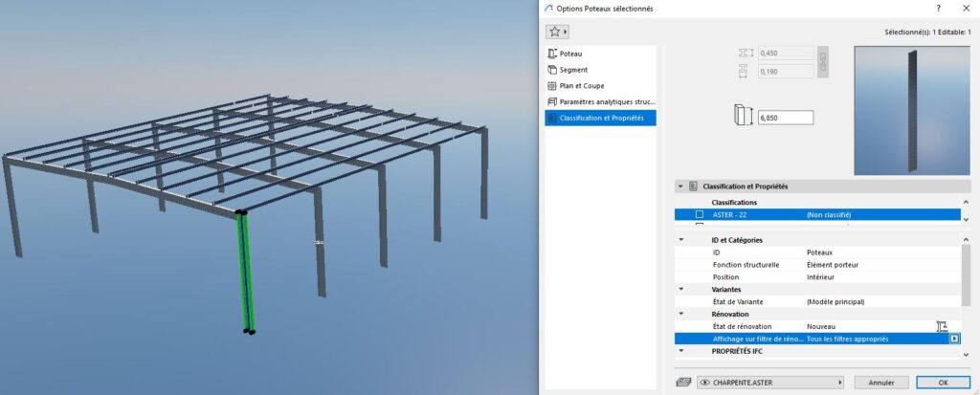Click the Classification et Propriétés header icon
980x395 pixels.
(x=693, y=187)
